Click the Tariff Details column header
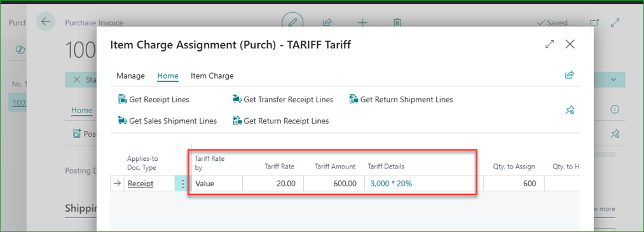 386,167
